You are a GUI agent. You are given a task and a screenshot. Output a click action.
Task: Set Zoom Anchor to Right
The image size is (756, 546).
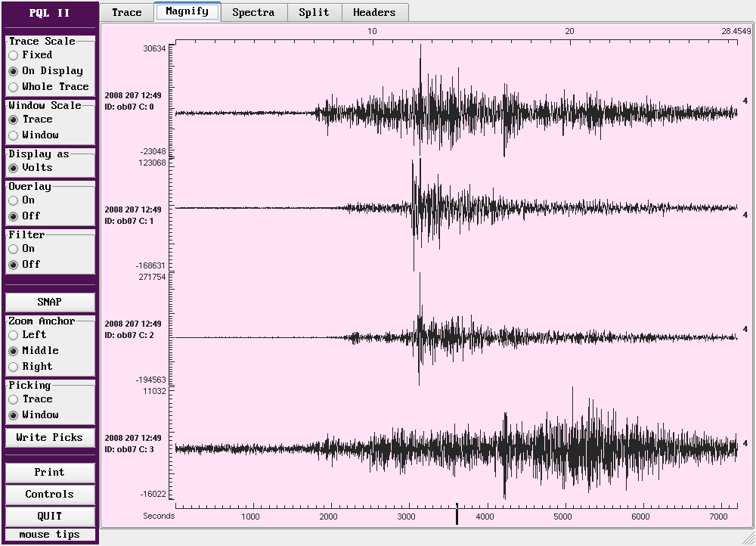point(14,367)
